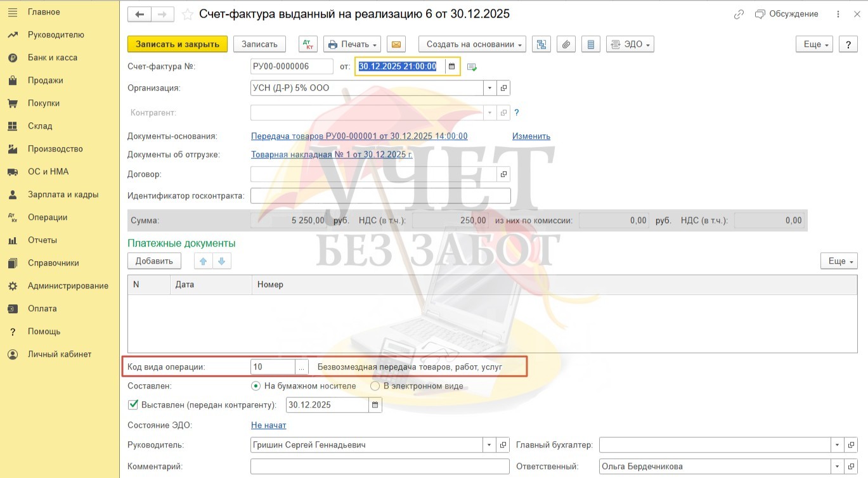The image size is (868, 478).
Task: Click into the Комментарий field
Action: (x=380, y=467)
